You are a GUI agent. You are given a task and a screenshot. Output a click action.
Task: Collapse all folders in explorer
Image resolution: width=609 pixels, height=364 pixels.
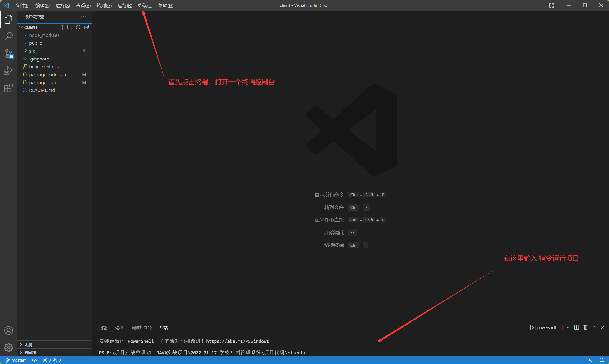(x=87, y=27)
